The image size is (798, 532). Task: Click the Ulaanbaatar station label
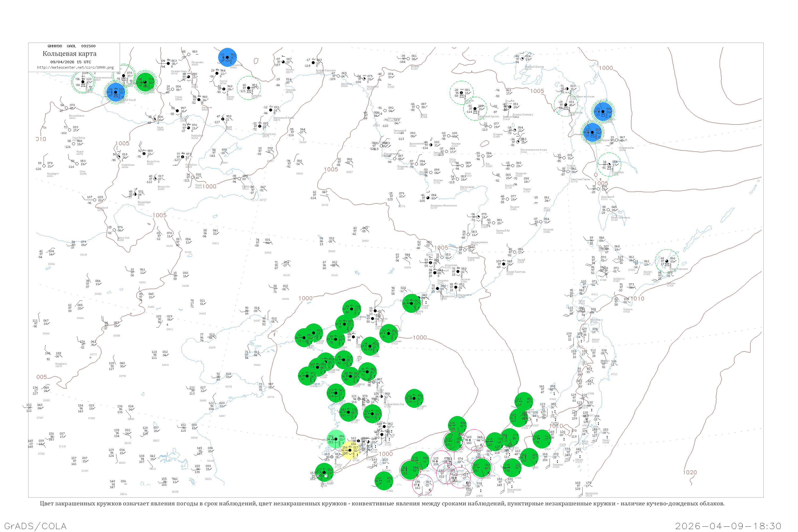(78, 138)
